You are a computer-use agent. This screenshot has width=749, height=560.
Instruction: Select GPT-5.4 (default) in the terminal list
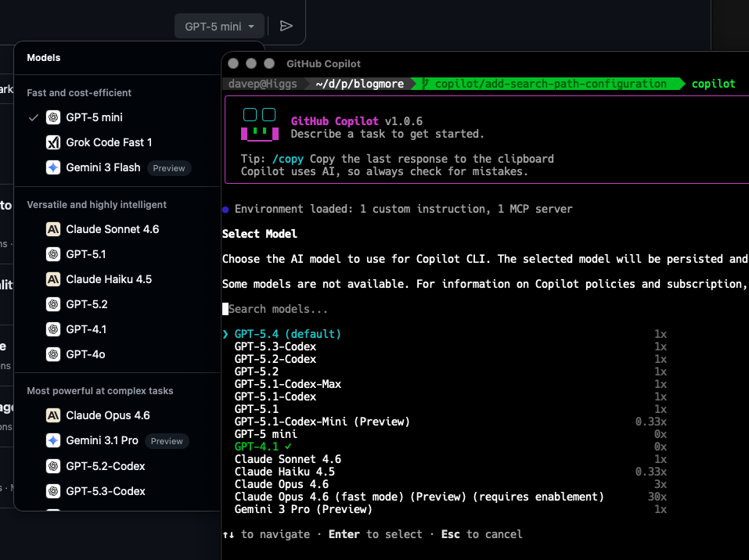(287, 334)
